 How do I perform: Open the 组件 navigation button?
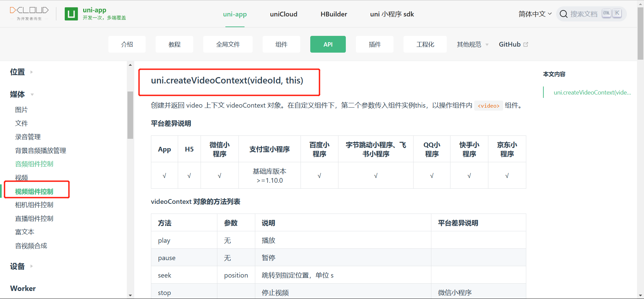coord(281,44)
